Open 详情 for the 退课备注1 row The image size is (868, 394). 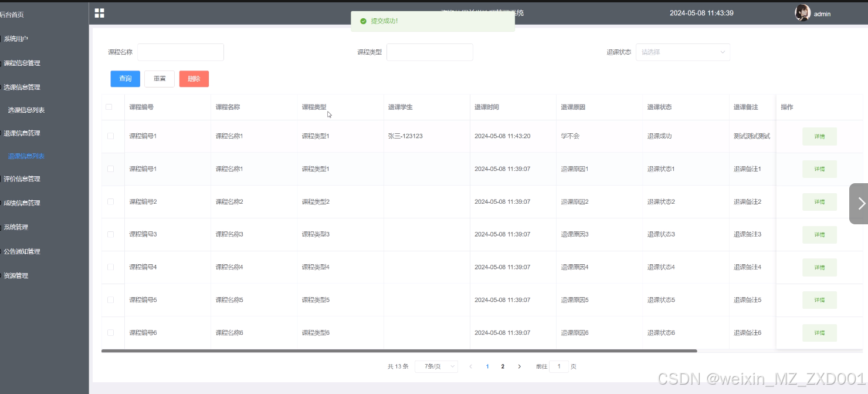point(819,169)
